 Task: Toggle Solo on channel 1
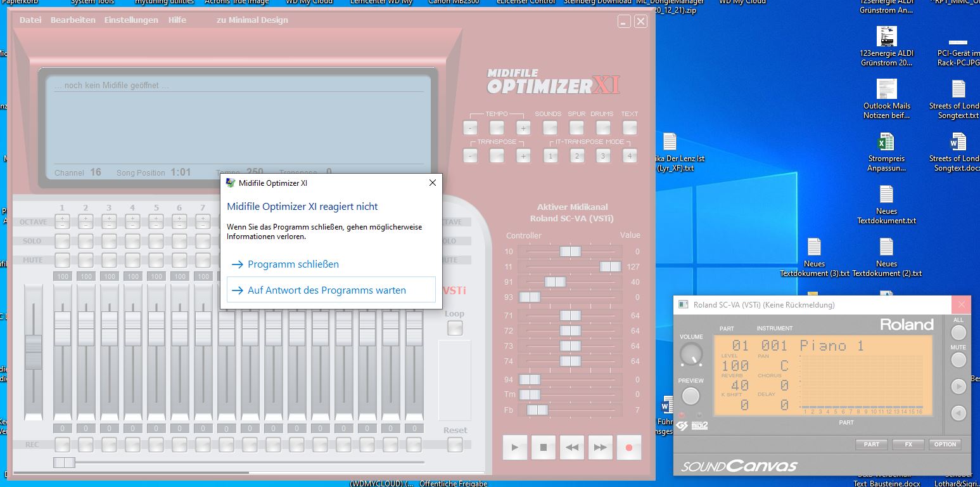click(62, 241)
